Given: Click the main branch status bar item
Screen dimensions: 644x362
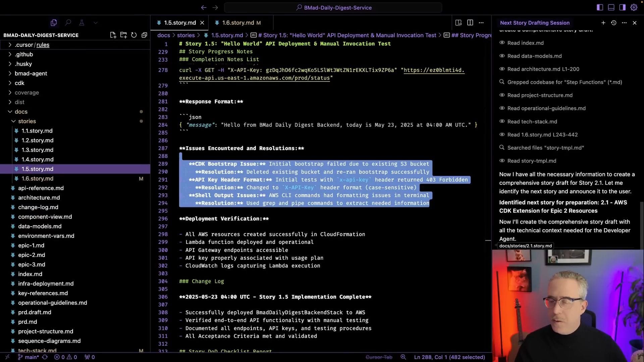Looking at the screenshot, I should click(x=29, y=357).
